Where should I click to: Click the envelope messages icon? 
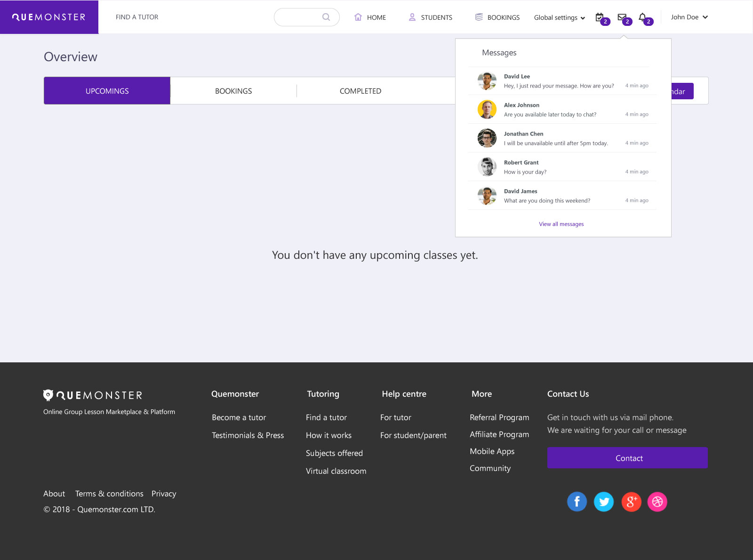pyautogui.click(x=622, y=17)
